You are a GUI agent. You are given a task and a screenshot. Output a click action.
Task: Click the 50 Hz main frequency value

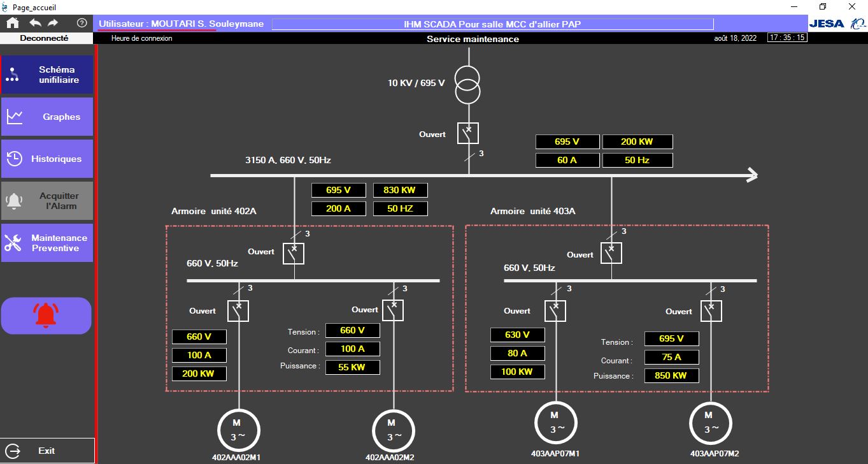637,160
